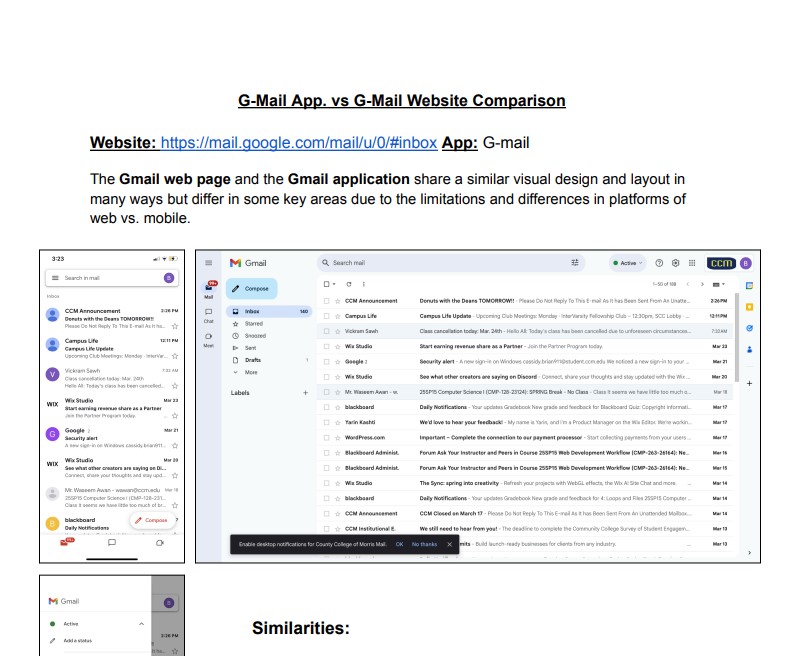Open the Support help question-mark icon

click(659, 263)
